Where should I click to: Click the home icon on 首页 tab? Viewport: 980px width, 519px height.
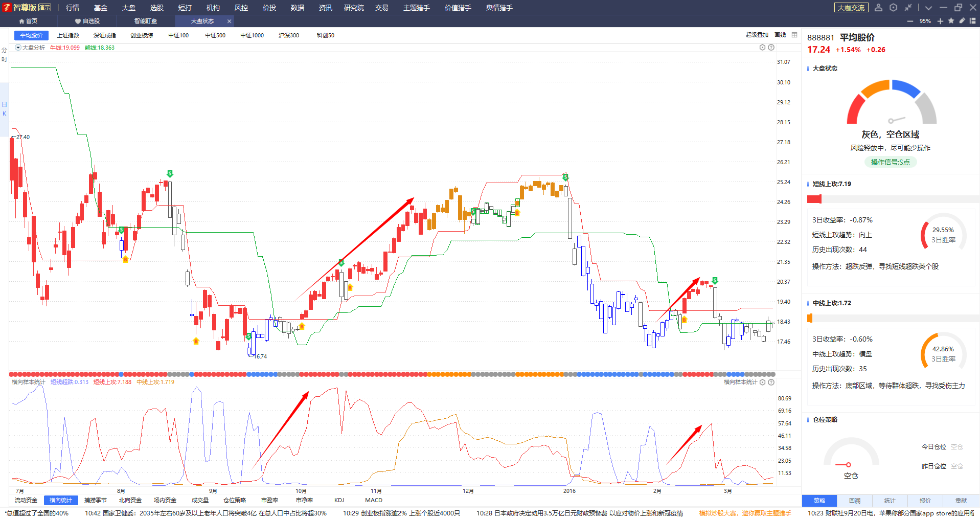[x=21, y=21]
